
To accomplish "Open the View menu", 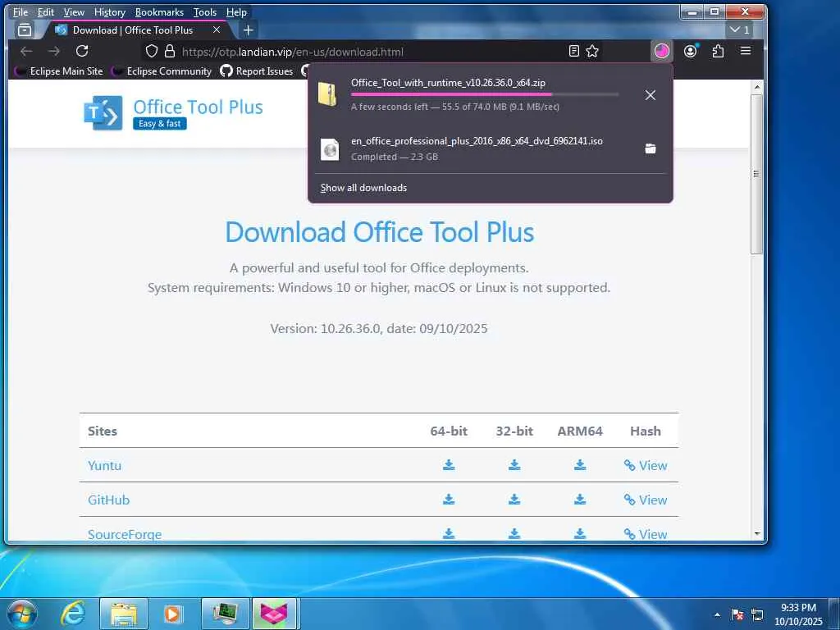I will click(x=74, y=11).
